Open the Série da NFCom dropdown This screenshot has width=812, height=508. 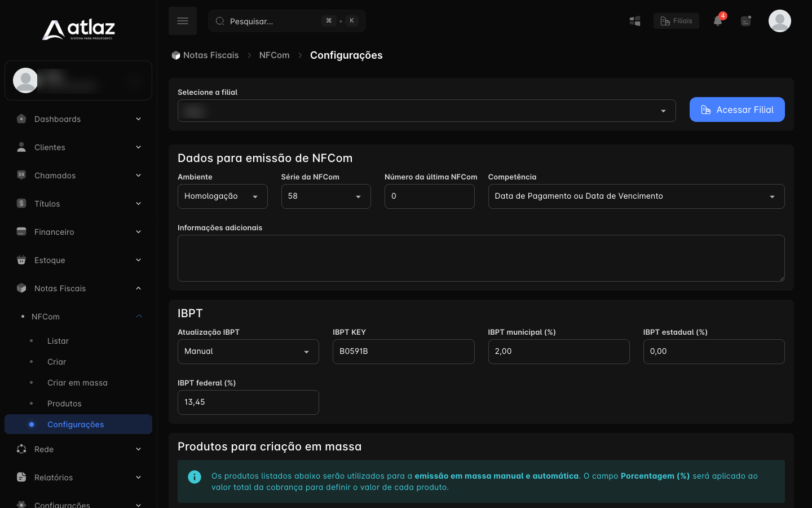(x=326, y=196)
